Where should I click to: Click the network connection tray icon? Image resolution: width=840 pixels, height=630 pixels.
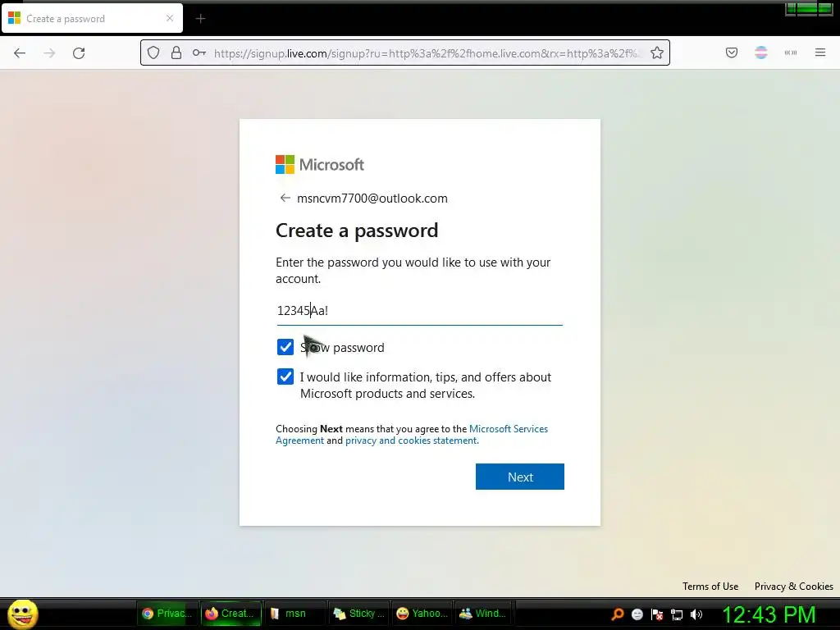coord(677,614)
